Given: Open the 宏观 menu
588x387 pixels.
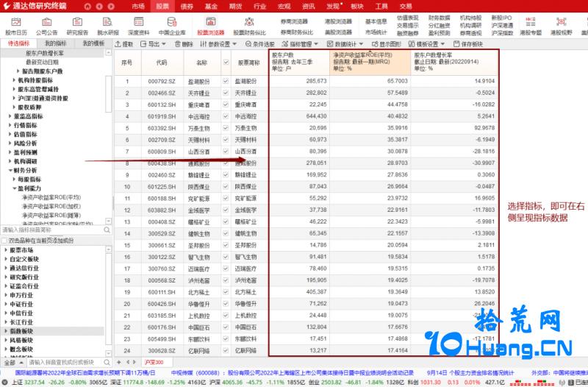Looking at the screenshot, I should (284, 7).
